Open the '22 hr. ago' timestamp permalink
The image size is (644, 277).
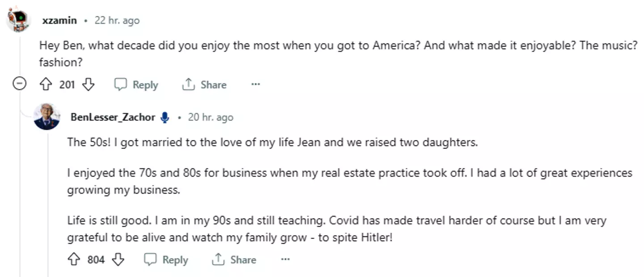click(117, 21)
